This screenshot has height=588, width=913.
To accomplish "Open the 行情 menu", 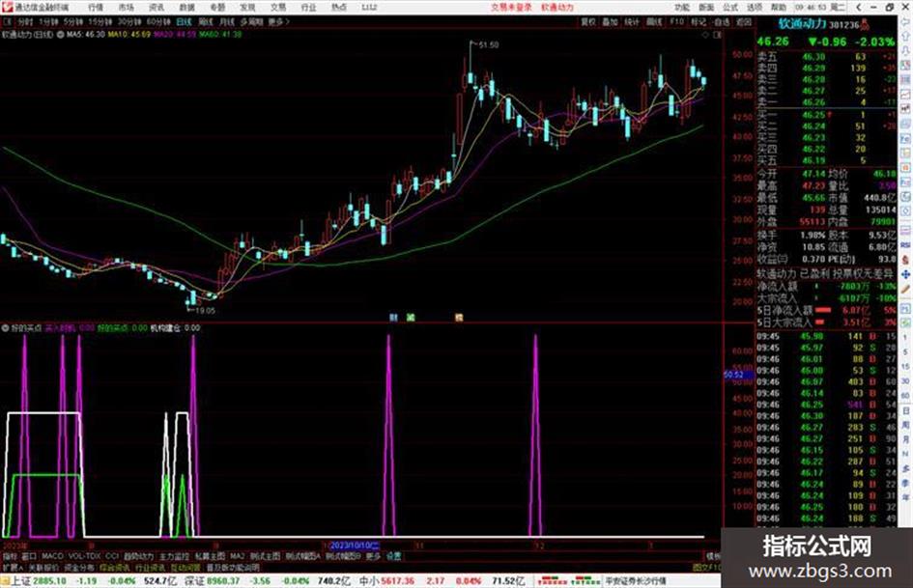I will (x=96, y=8).
